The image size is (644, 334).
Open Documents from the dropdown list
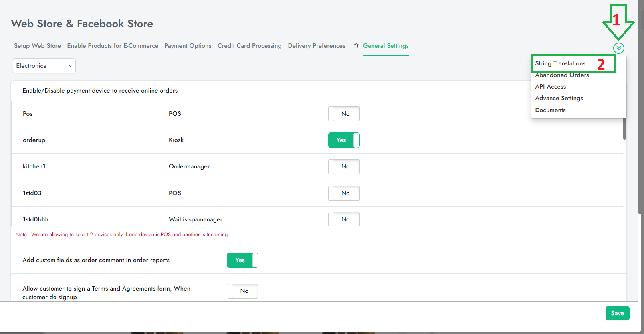tap(550, 110)
